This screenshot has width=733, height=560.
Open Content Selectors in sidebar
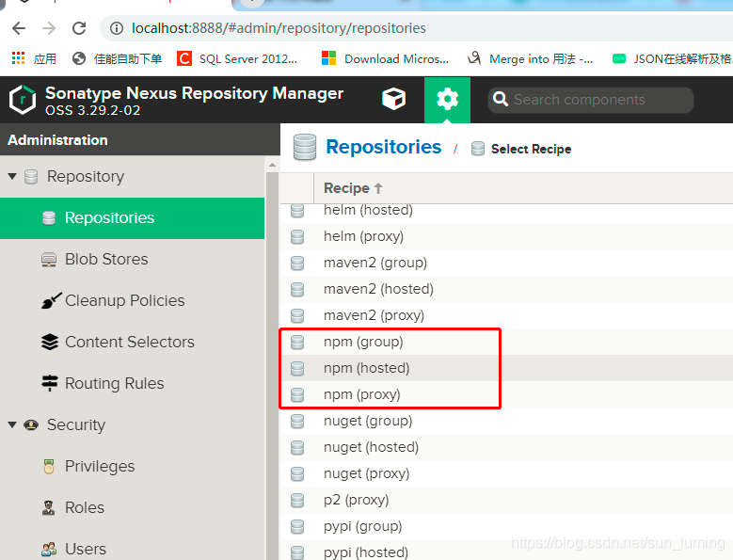(133, 342)
